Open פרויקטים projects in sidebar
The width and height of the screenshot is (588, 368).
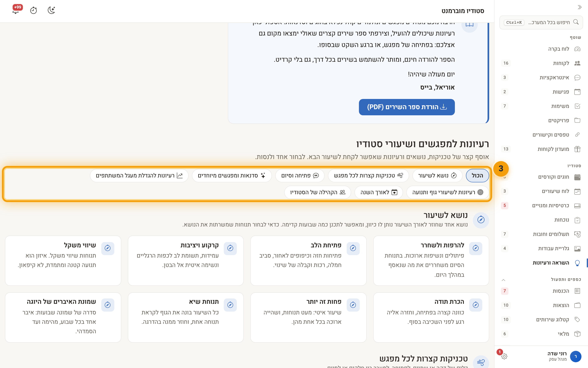541,120
